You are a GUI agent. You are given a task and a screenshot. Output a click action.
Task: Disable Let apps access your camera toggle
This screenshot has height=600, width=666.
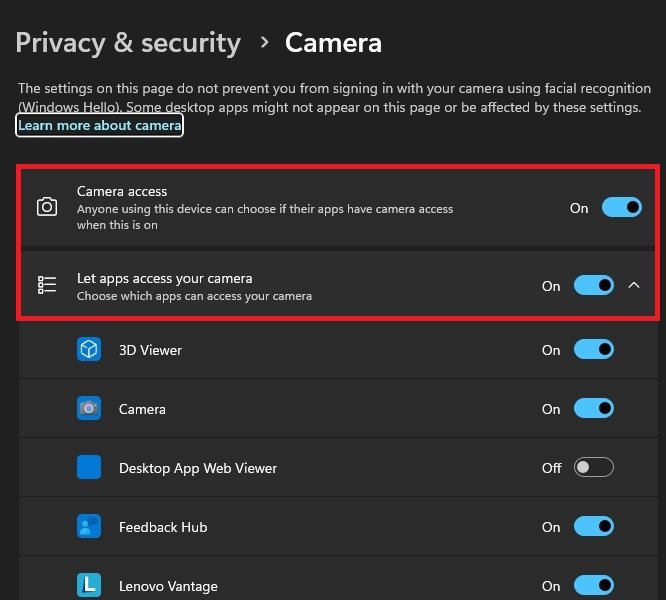[x=593, y=285]
